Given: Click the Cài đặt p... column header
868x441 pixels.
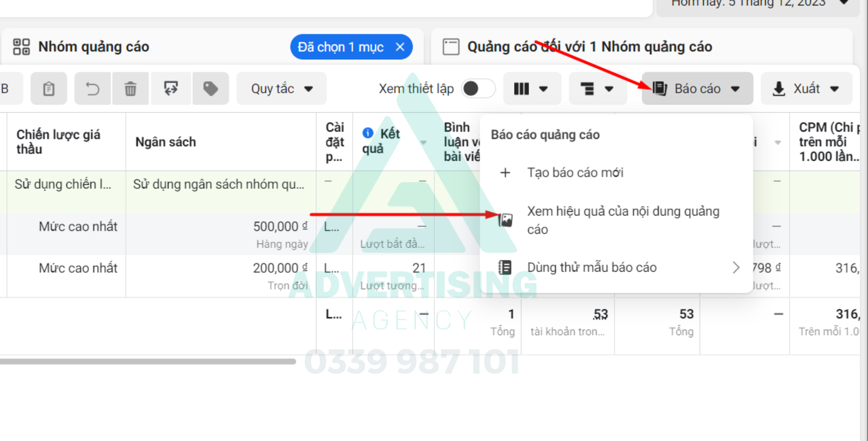Looking at the screenshot, I should (335, 142).
